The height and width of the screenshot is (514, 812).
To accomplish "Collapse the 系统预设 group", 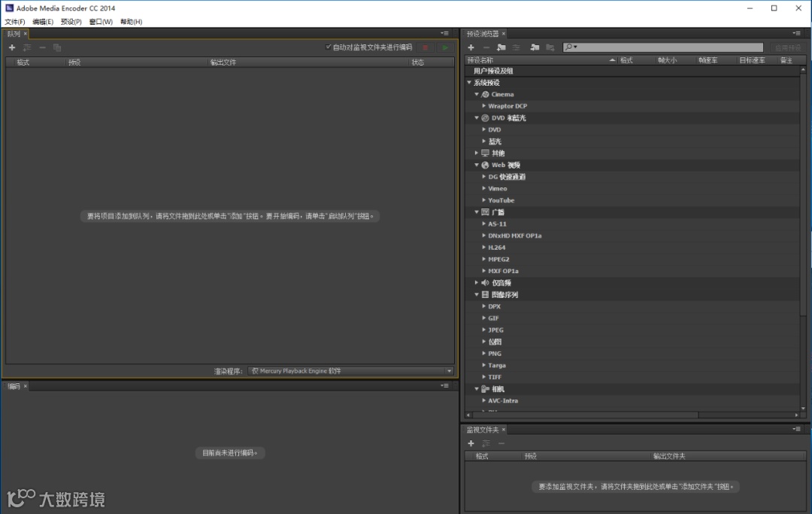I will click(x=469, y=82).
